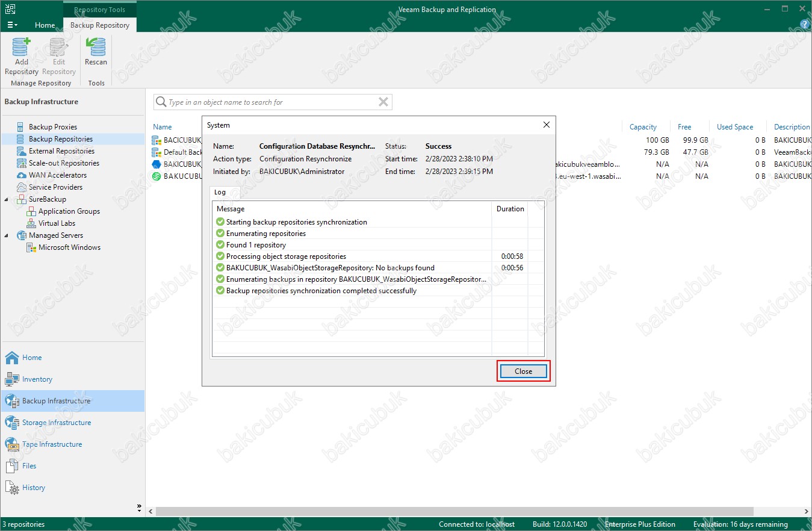Click the '47.7 GB' free space cell

coord(695,152)
